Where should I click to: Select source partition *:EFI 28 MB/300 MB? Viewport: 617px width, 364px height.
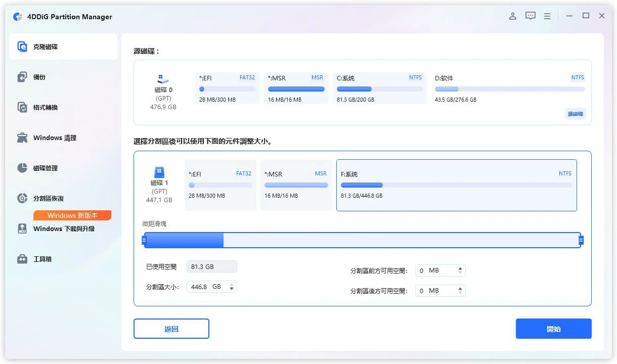point(228,88)
